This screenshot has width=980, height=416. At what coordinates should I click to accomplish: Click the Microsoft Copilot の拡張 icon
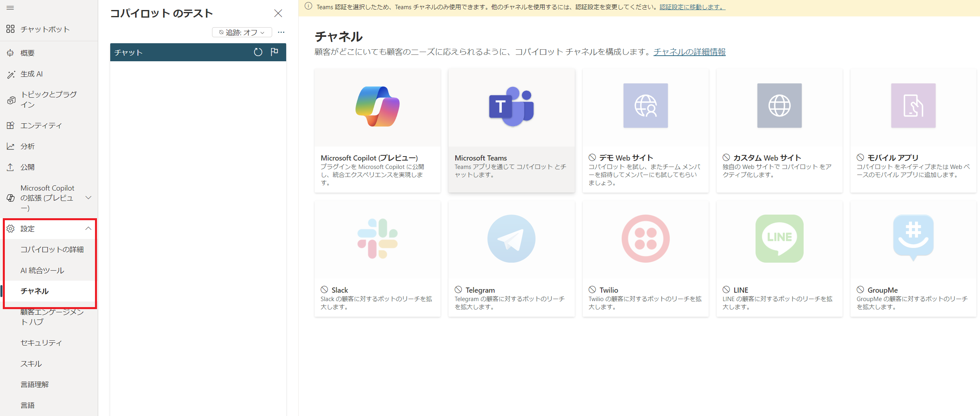tap(11, 198)
